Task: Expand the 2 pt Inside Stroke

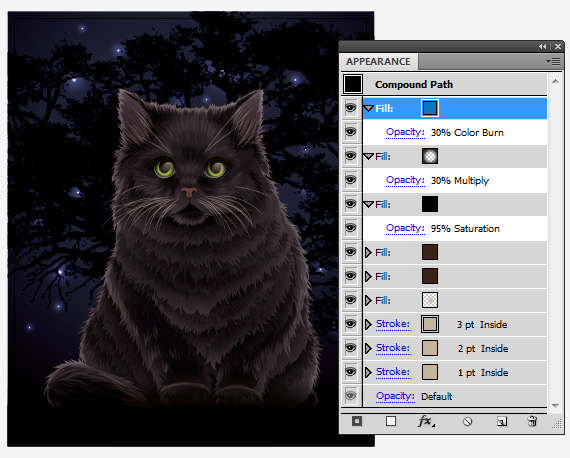Action: pyautogui.click(x=368, y=348)
